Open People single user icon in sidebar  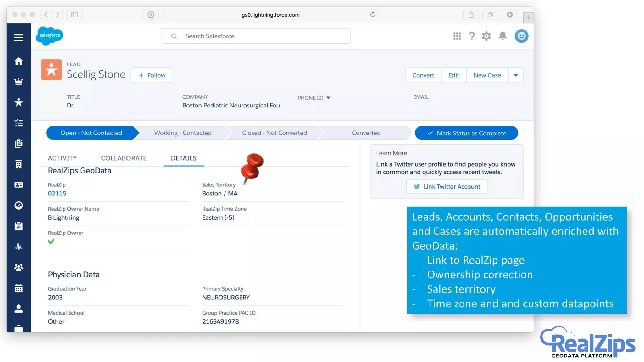click(x=19, y=309)
